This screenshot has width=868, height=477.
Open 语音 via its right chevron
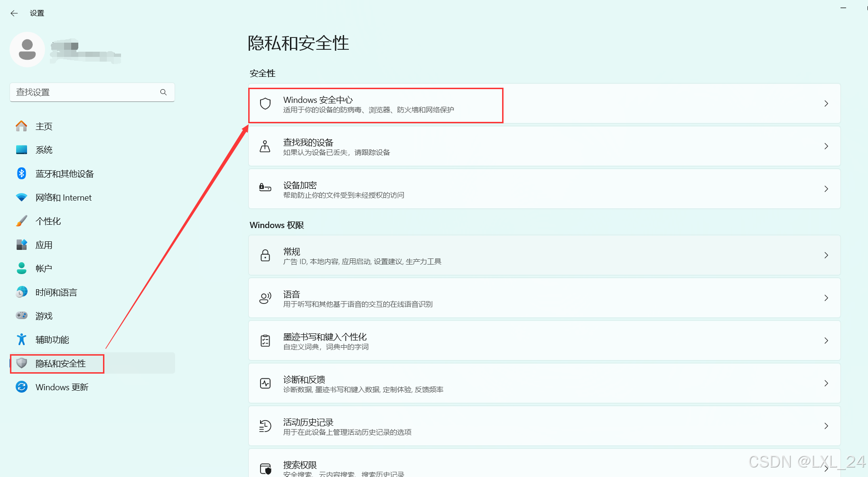[826, 298]
